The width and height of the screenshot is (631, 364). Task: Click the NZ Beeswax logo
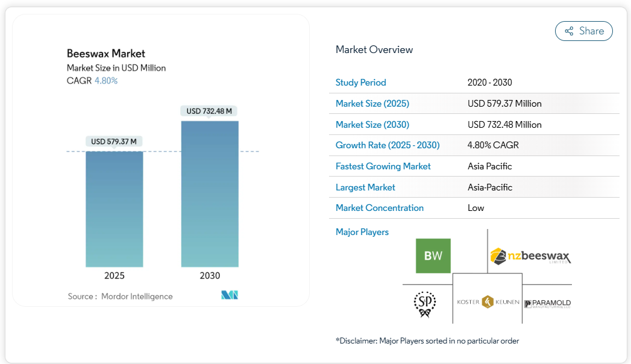coord(530,256)
